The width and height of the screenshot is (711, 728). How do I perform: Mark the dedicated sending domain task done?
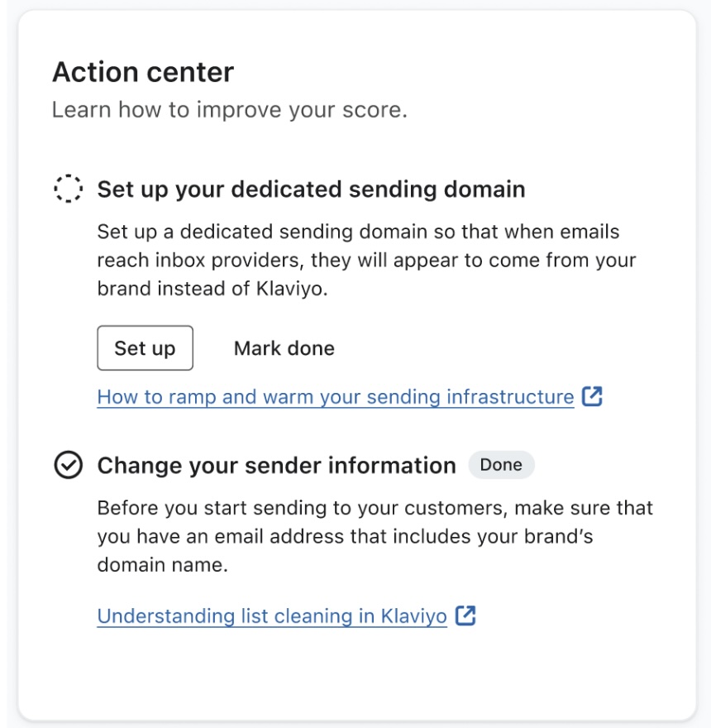click(x=284, y=348)
